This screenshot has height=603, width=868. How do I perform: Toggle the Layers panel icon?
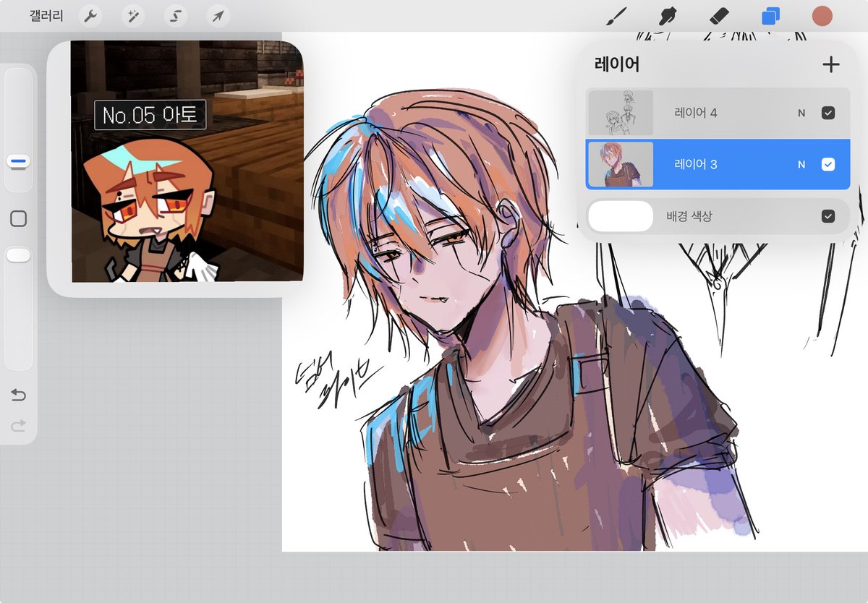click(770, 16)
